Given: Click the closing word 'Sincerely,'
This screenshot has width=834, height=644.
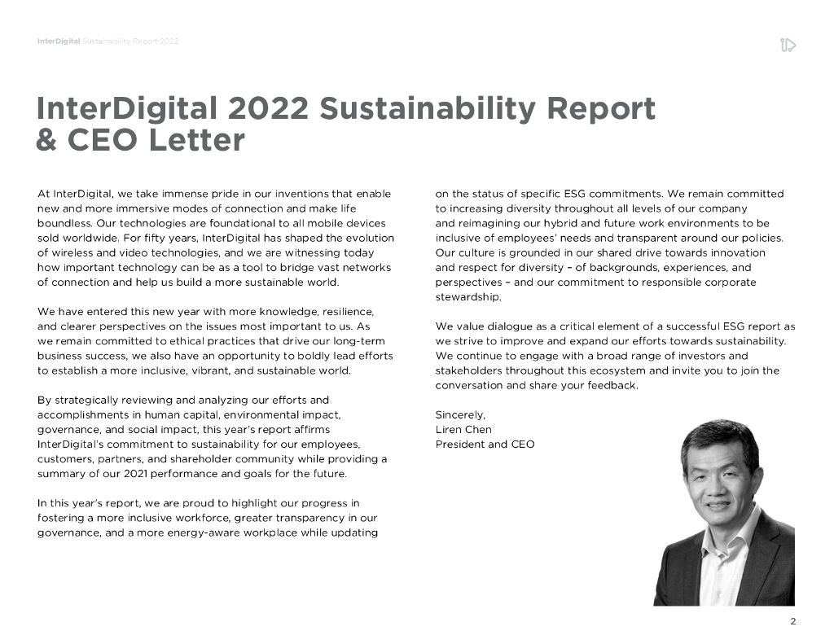Looking at the screenshot, I should click(x=460, y=414).
